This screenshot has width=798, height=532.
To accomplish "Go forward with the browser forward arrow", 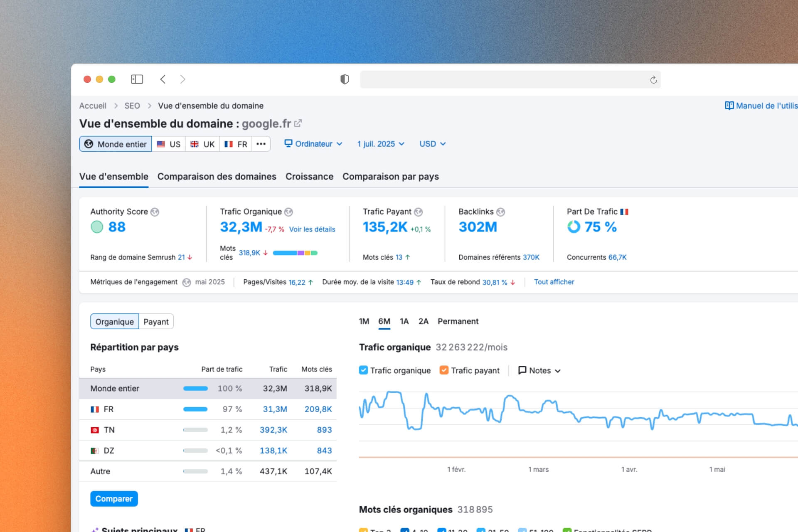I will [x=182, y=79].
